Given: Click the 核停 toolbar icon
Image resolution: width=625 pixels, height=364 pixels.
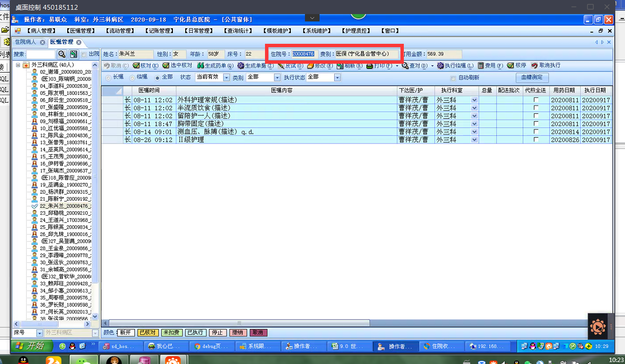Looking at the screenshot, I should coord(510,66).
